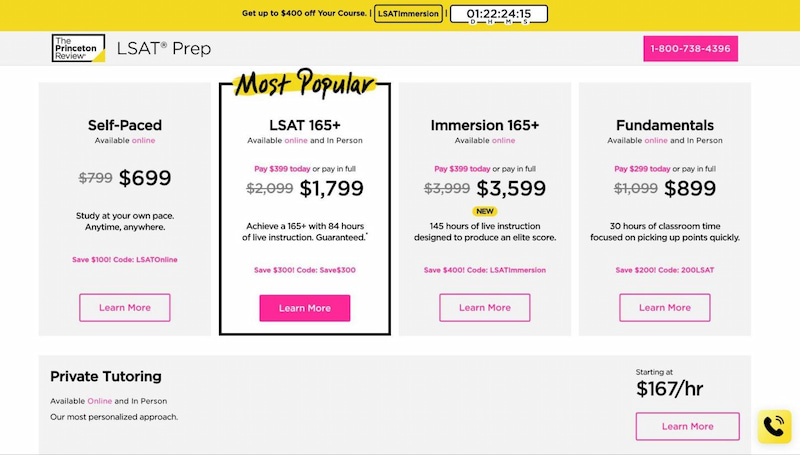Click the LSATImmersion promo code box
This screenshot has height=455, width=800.
pyautogui.click(x=408, y=14)
